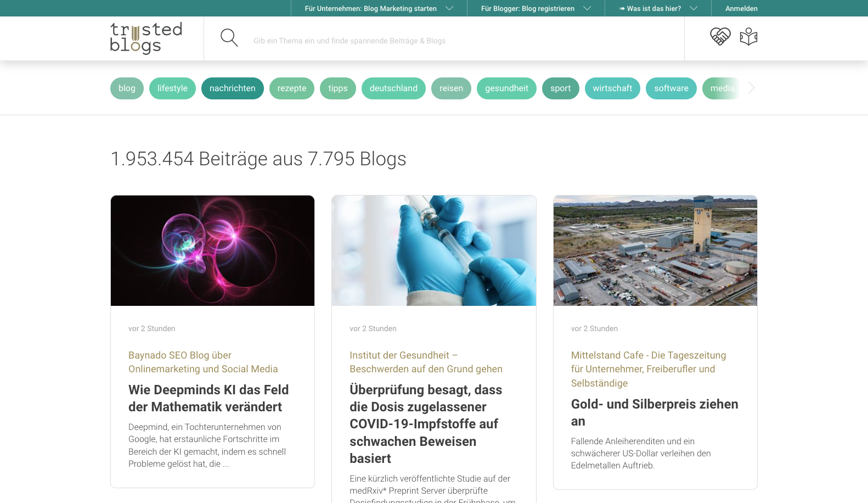The height and width of the screenshot is (503, 868).
Task: Choose the 'rezepte' tag pill
Action: [x=292, y=88]
